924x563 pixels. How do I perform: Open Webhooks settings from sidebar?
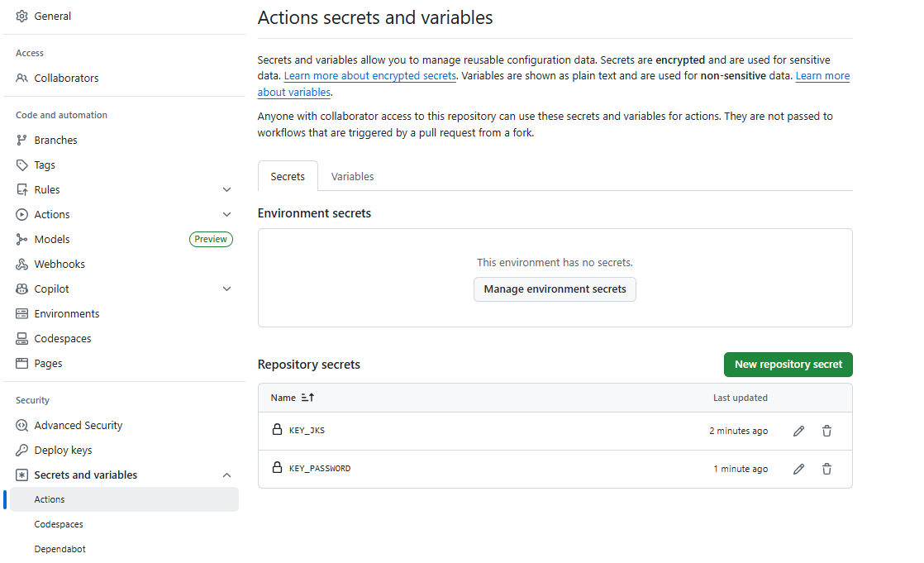click(60, 264)
